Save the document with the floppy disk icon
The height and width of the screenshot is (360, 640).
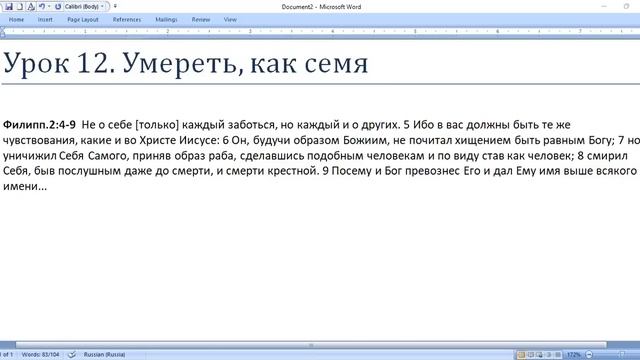click(9, 7)
